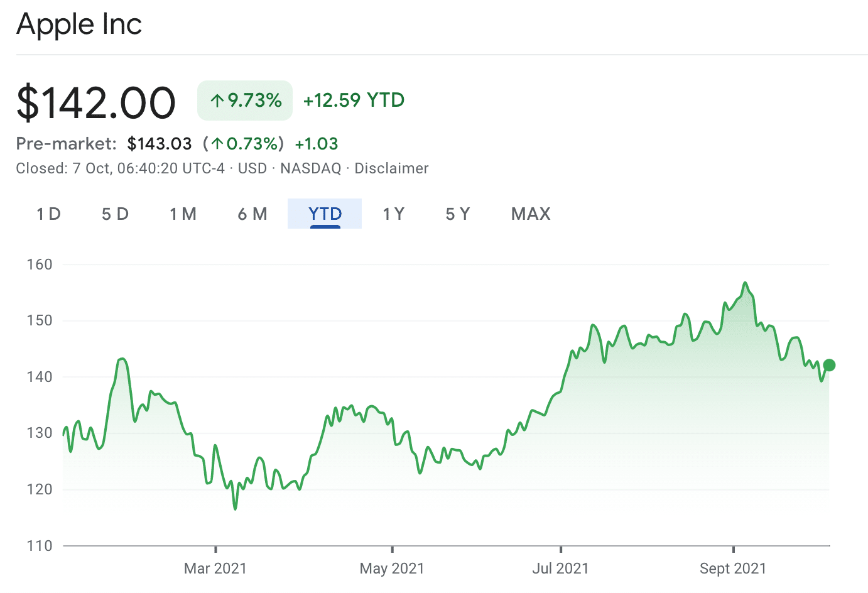Click the 160 y-axis value
Viewport: 868px width, 593px height.
coord(40,264)
